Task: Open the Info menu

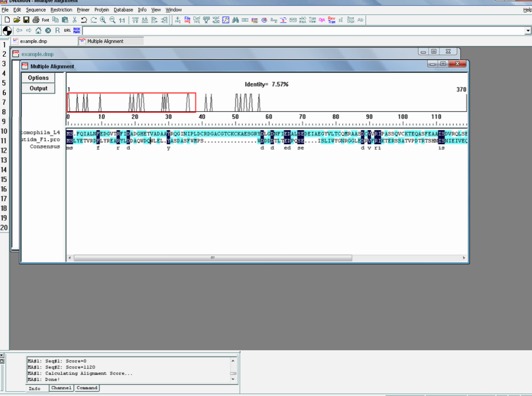Action: coord(142,10)
